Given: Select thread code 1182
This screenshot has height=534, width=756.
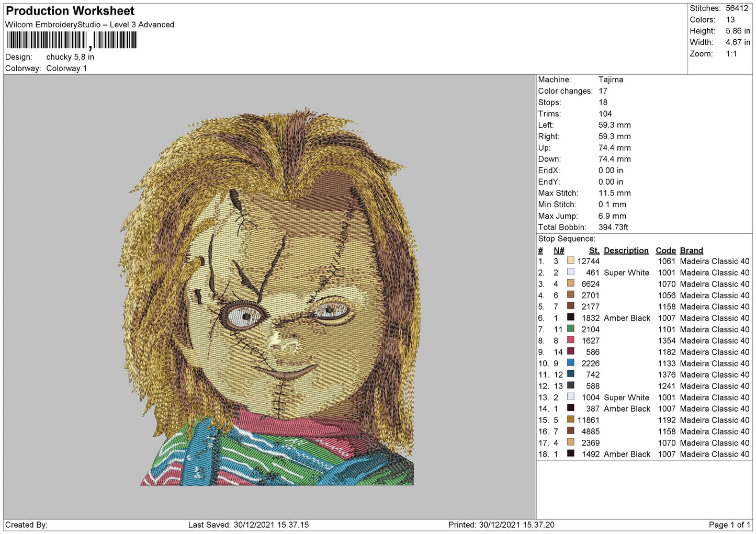Looking at the screenshot, I should coord(667,353).
